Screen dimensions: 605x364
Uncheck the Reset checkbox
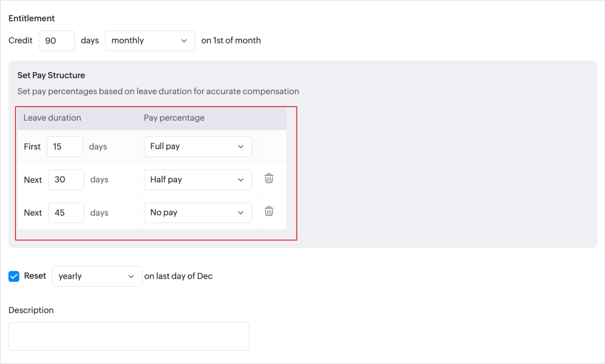14,276
